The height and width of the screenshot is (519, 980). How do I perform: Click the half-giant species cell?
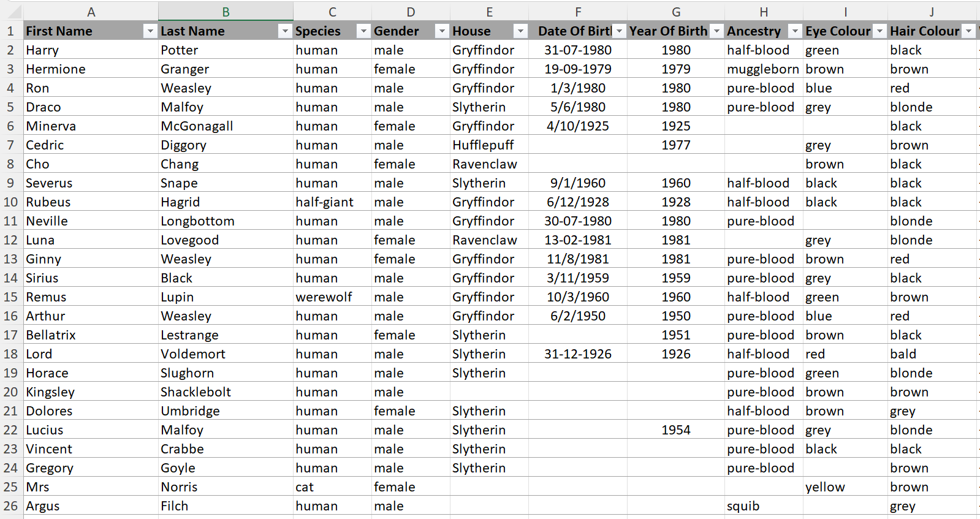pyautogui.click(x=332, y=202)
